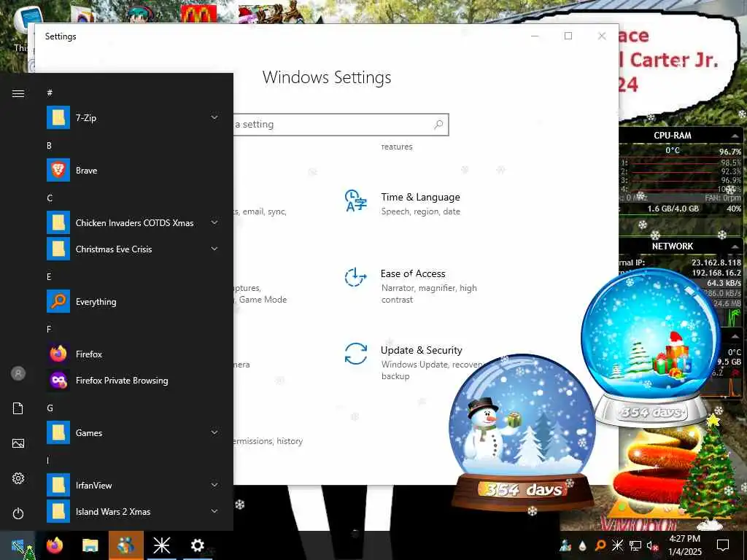747x560 pixels.
Task: Click the muted volume tray icon
Action: [x=652, y=545]
